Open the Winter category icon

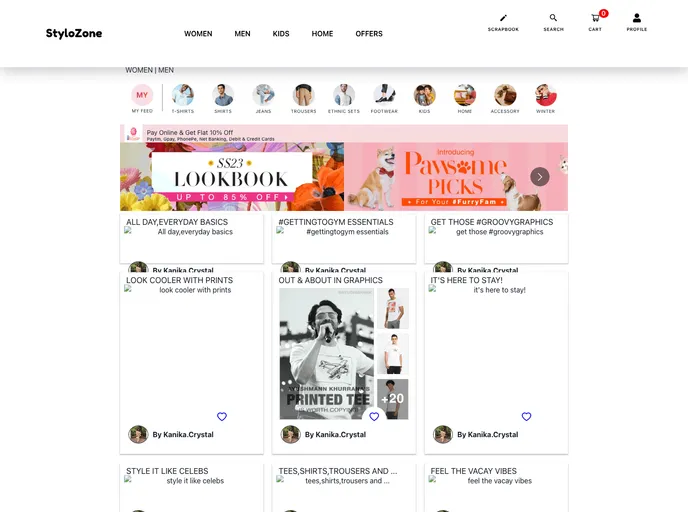pyautogui.click(x=545, y=95)
